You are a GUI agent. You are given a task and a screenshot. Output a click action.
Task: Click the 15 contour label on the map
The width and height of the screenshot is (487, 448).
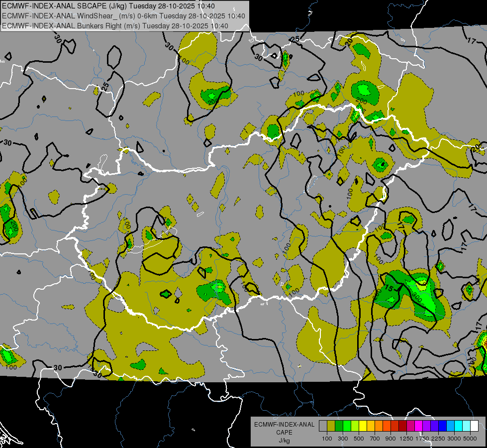(x=389, y=288)
